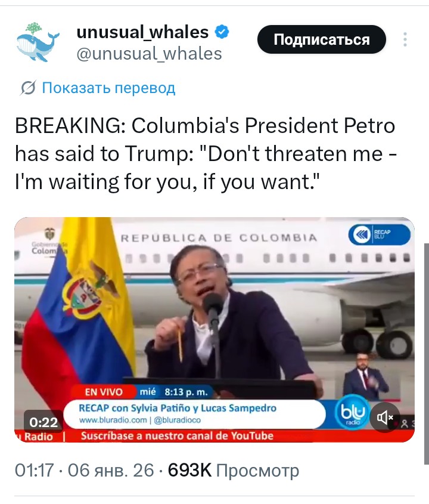Unmute the video with the speaker icon
This screenshot has width=429, height=504.
point(385,417)
